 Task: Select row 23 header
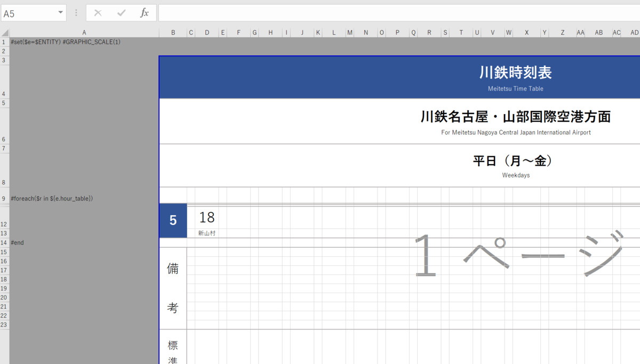4,325
